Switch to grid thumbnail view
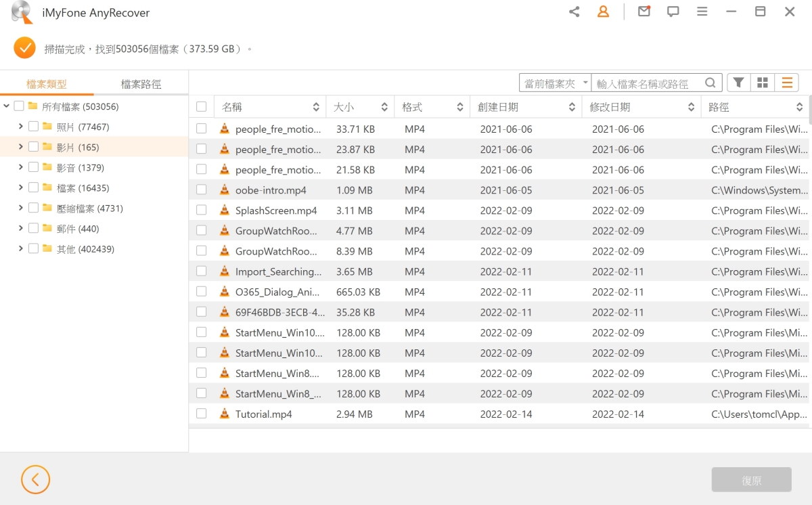 763,83
